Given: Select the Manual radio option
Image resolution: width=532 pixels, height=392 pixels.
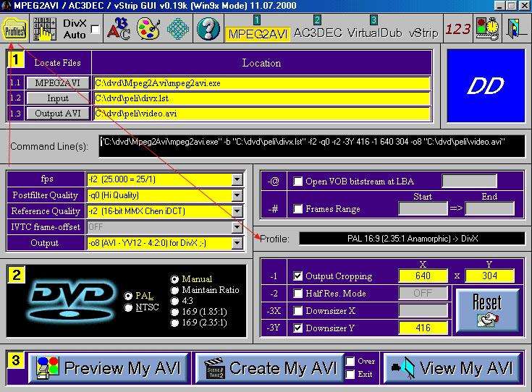Looking at the screenshot, I should 174,279.
